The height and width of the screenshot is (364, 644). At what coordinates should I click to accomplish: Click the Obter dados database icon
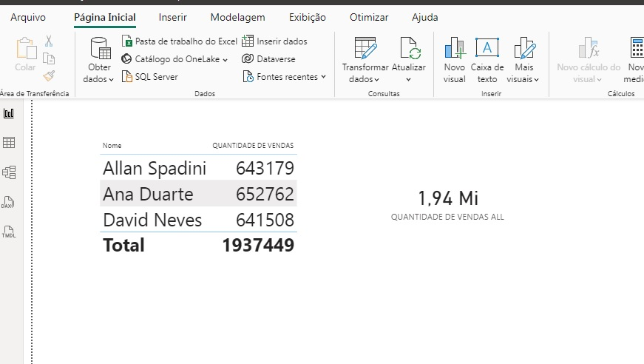101,49
